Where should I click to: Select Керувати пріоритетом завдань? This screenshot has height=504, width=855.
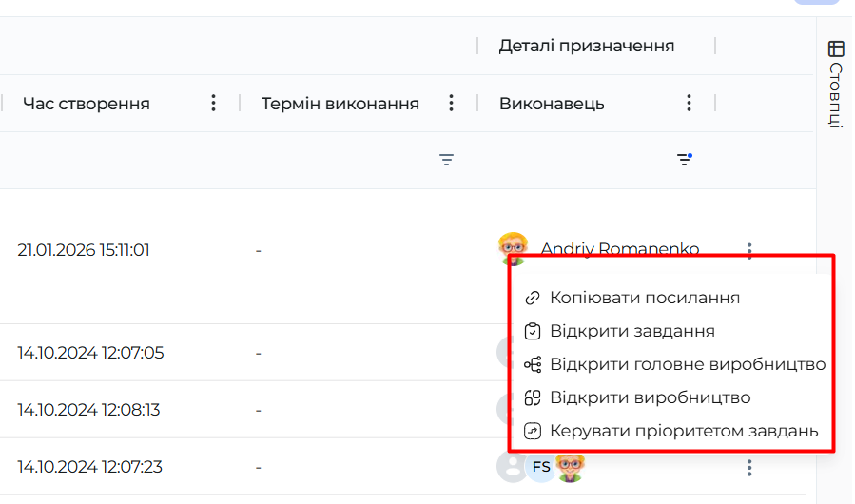(x=683, y=431)
